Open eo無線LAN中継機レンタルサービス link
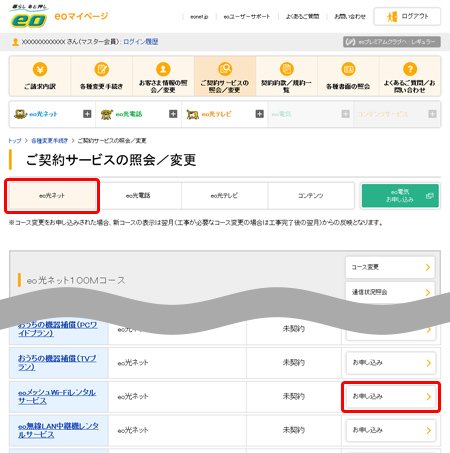This screenshot has height=453, width=450. tap(58, 430)
